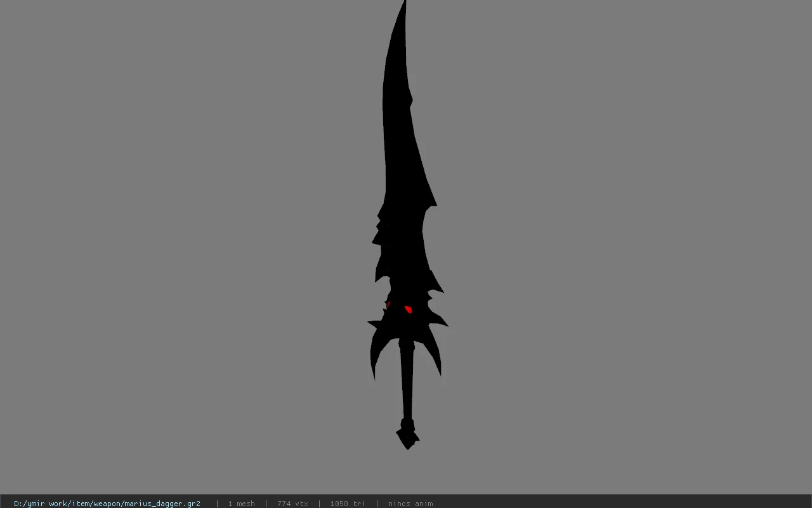Click the '1050 tri' triangle count
812x508 pixels.
click(x=348, y=504)
